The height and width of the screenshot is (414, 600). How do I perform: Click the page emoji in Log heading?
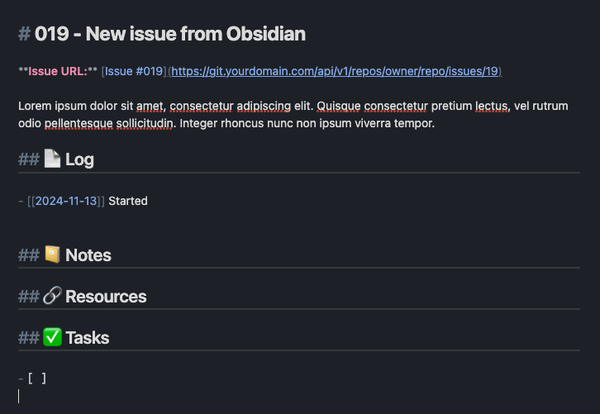coord(52,159)
